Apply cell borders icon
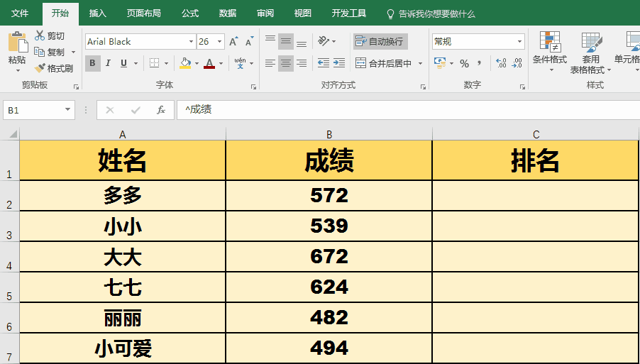The width and height of the screenshot is (640, 364). [154, 63]
